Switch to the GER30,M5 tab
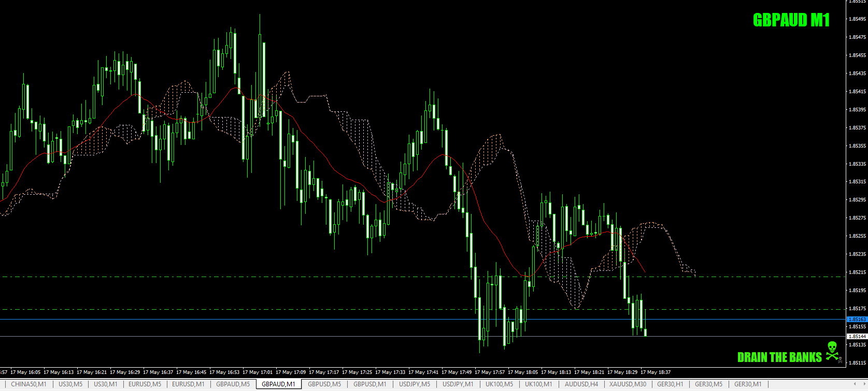This screenshot has width=868, height=391. click(x=709, y=384)
